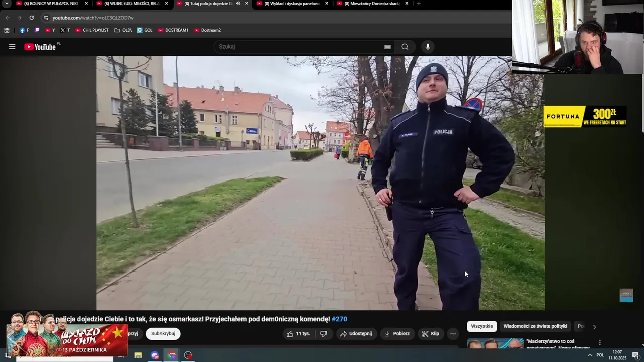Select the Wiadomości ze świata polityki chip

[535, 326]
